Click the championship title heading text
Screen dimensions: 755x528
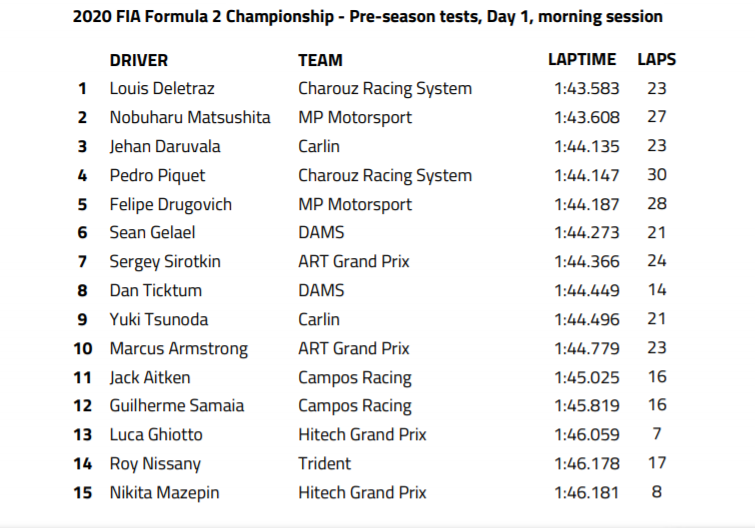point(367,17)
